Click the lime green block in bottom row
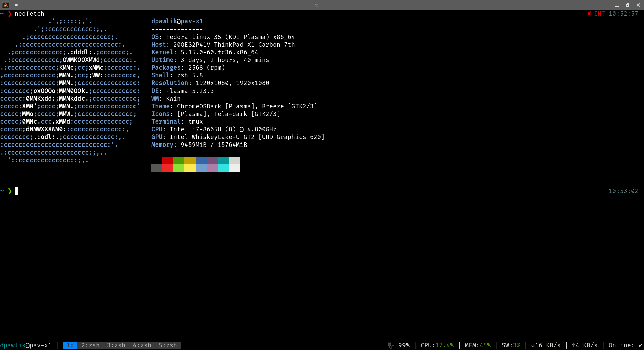Image resolution: width=644 pixels, height=350 pixels. pos(179,168)
